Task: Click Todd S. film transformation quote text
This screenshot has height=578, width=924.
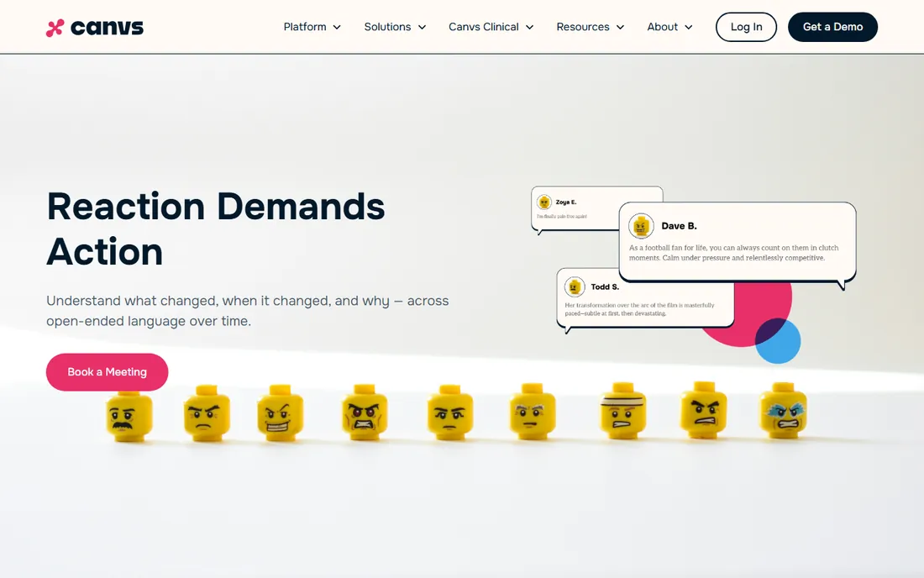Action: tap(639, 309)
